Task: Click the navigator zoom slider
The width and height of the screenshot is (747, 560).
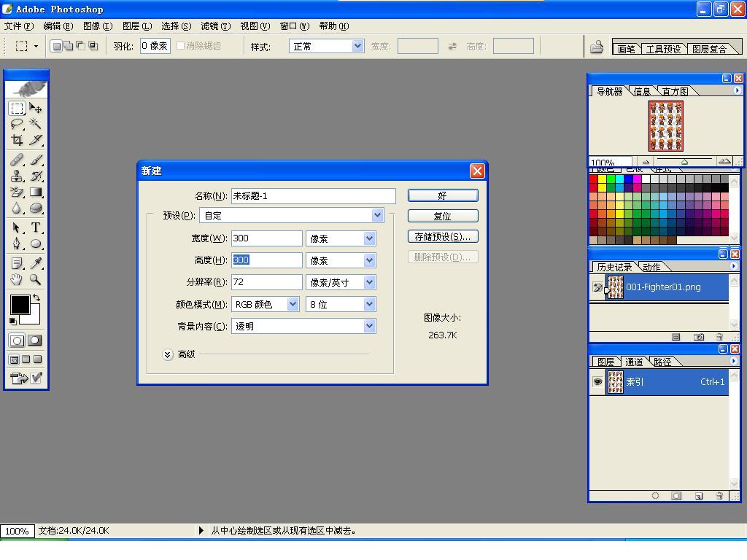Action: click(684, 161)
